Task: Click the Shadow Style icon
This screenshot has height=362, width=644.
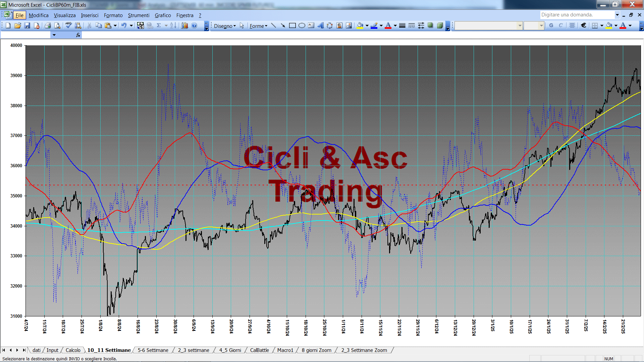Action: 430,25
